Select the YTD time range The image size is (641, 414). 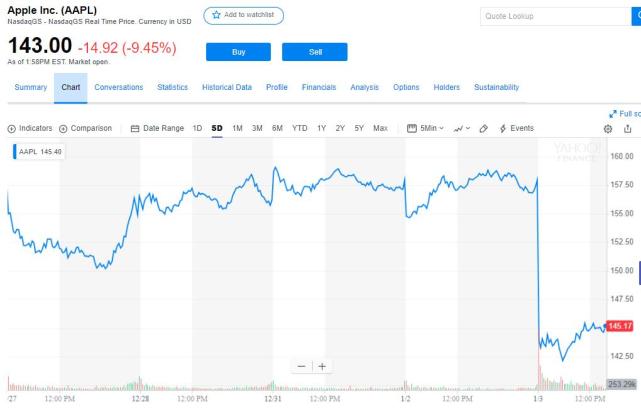point(300,128)
